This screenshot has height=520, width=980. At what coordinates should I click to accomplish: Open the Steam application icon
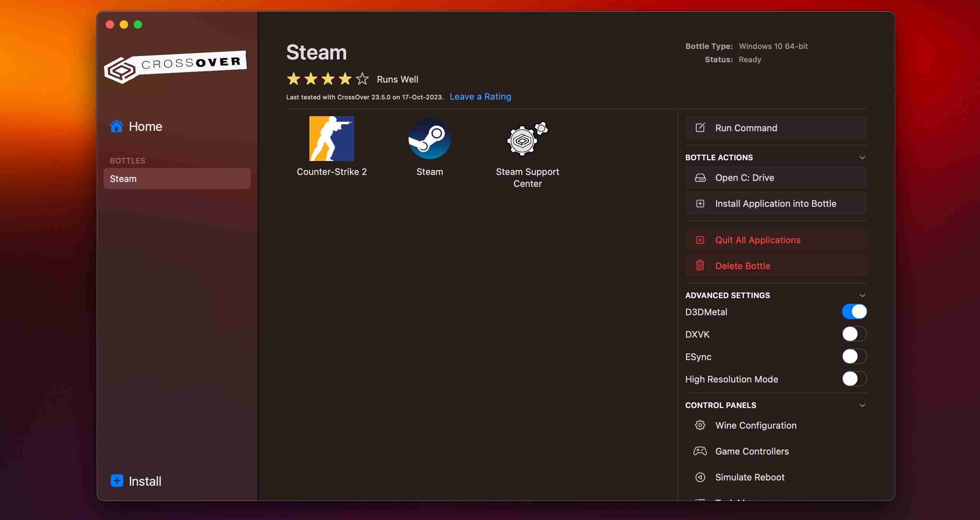click(x=429, y=139)
